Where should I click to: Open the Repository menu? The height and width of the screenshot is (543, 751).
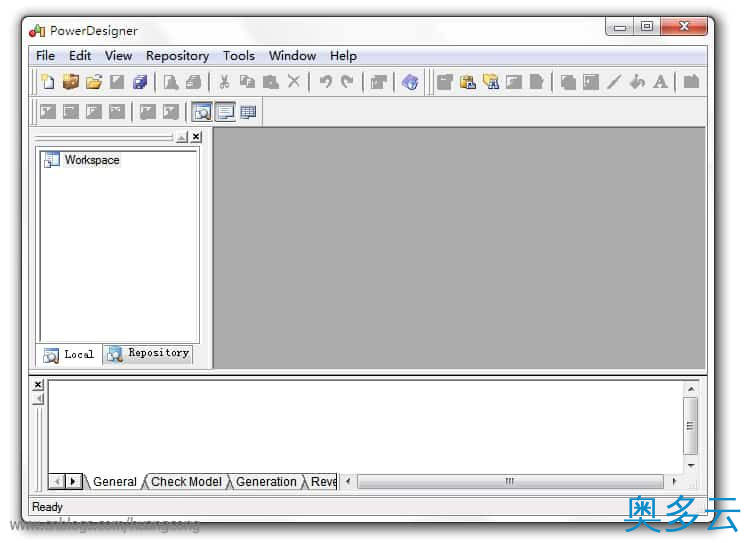click(x=177, y=56)
